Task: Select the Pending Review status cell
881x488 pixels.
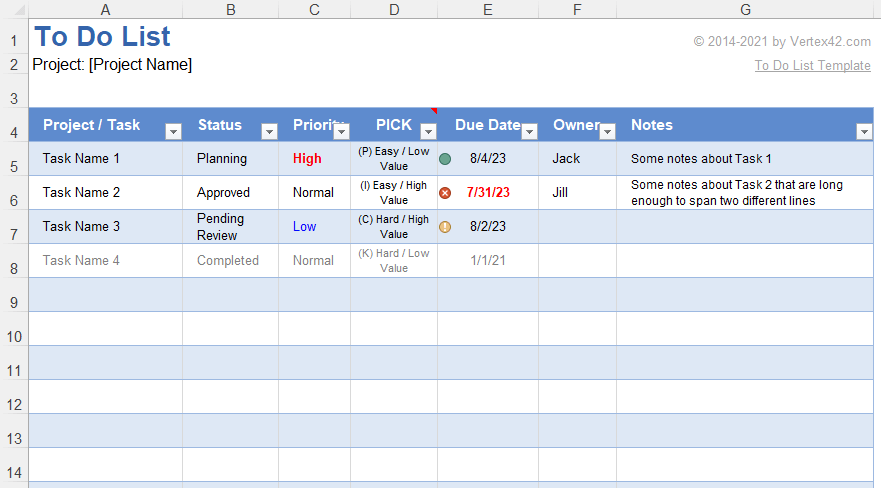Action: (x=230, y=226)
